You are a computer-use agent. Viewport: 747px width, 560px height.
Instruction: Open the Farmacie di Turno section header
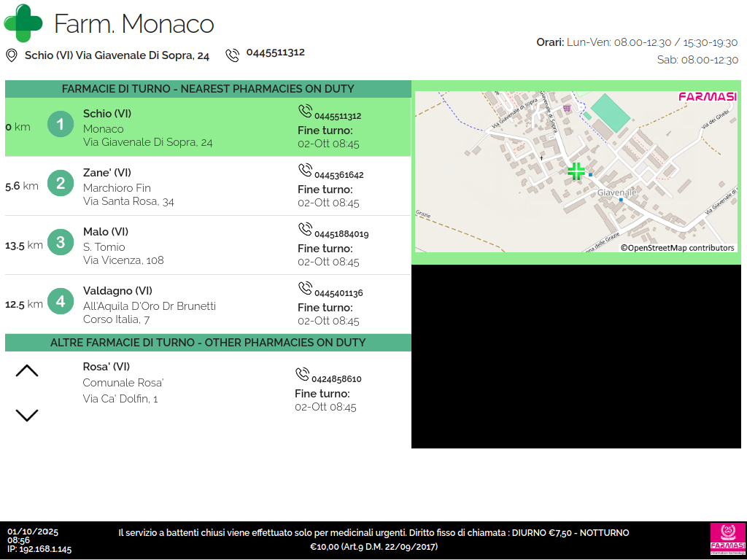(208, 89)
